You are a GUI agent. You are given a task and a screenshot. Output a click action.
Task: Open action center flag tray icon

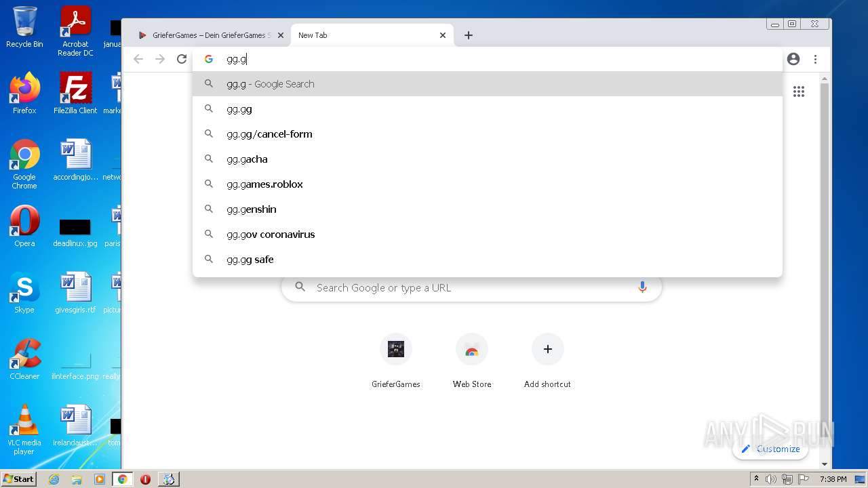coord(803,479)
